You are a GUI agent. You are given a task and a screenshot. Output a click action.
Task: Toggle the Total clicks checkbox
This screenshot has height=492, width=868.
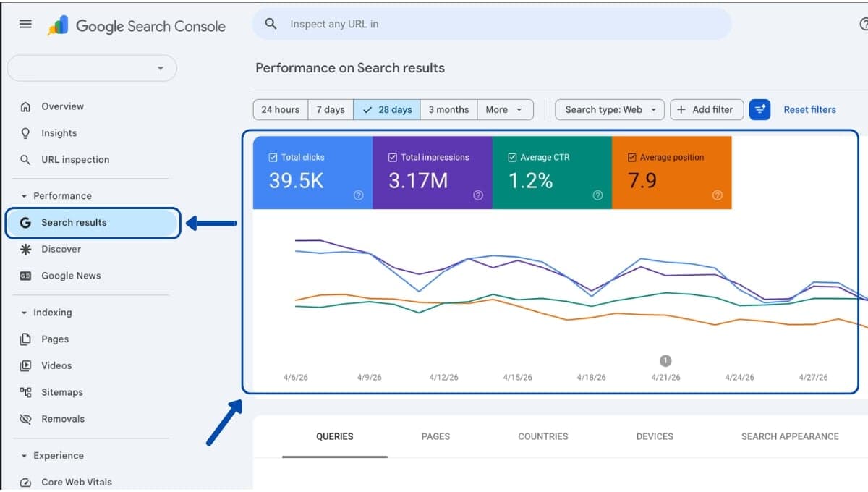273,157
